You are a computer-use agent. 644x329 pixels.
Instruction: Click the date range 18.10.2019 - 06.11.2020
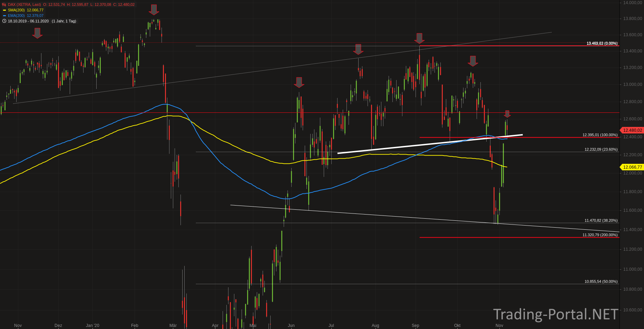coord(28,21)
